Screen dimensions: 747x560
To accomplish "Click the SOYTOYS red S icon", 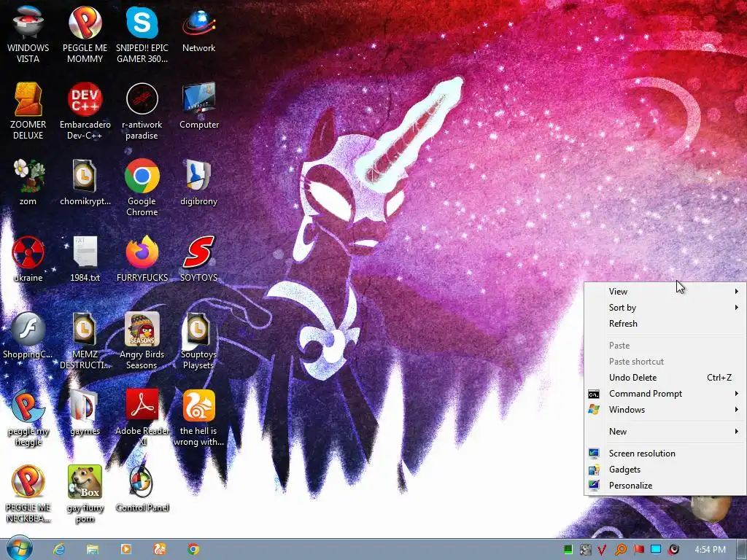I will [x=198, y=259].
